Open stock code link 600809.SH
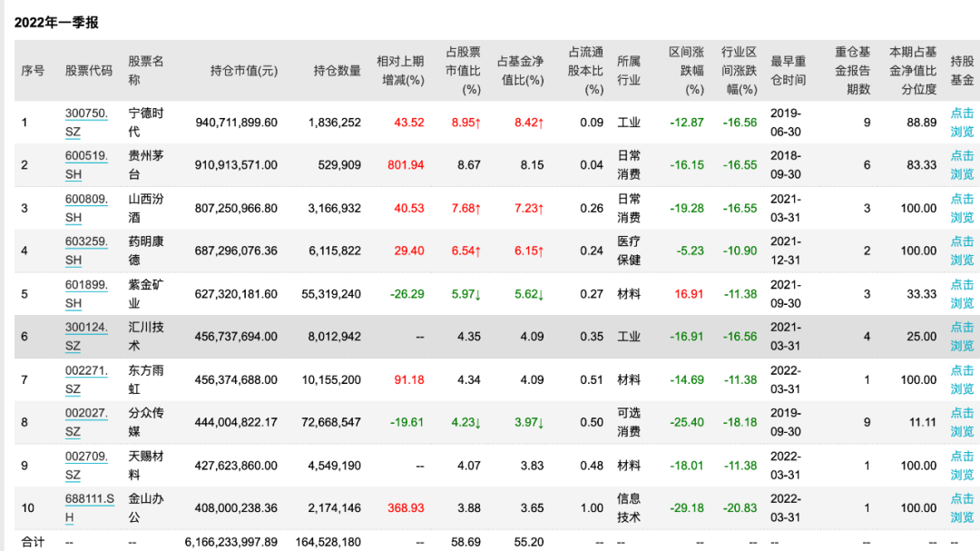 (x=86, y=208)
